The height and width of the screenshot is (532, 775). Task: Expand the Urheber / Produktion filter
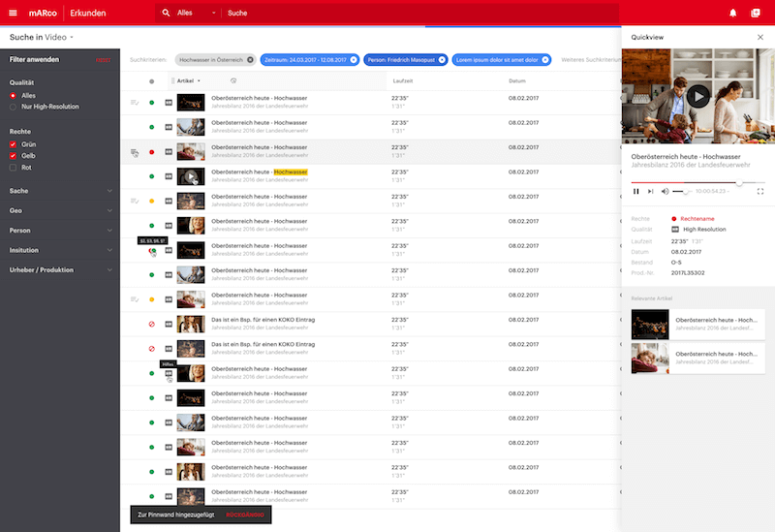60,270
